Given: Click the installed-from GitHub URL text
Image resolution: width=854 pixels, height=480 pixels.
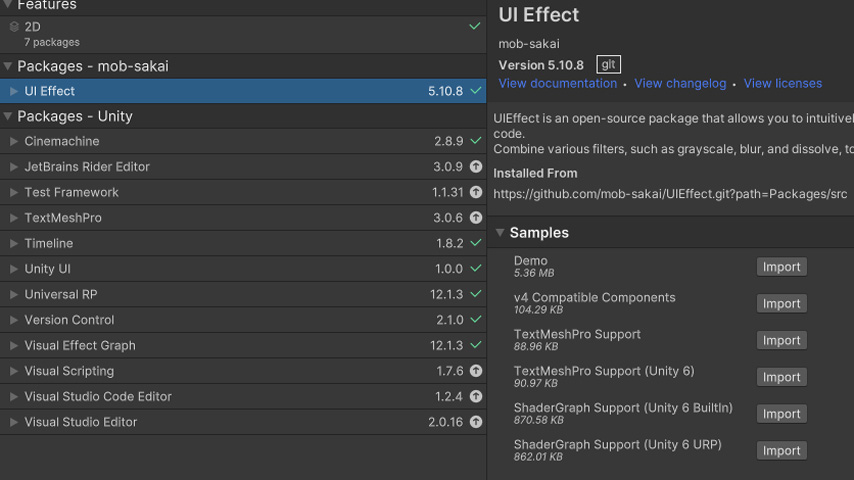Looking at the screenshot, I should (x=670, y=194).
